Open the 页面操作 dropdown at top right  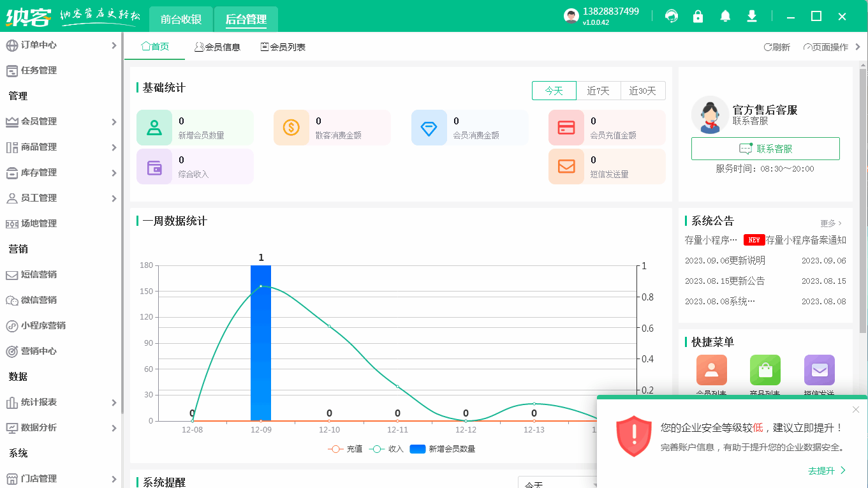point(828,47)
